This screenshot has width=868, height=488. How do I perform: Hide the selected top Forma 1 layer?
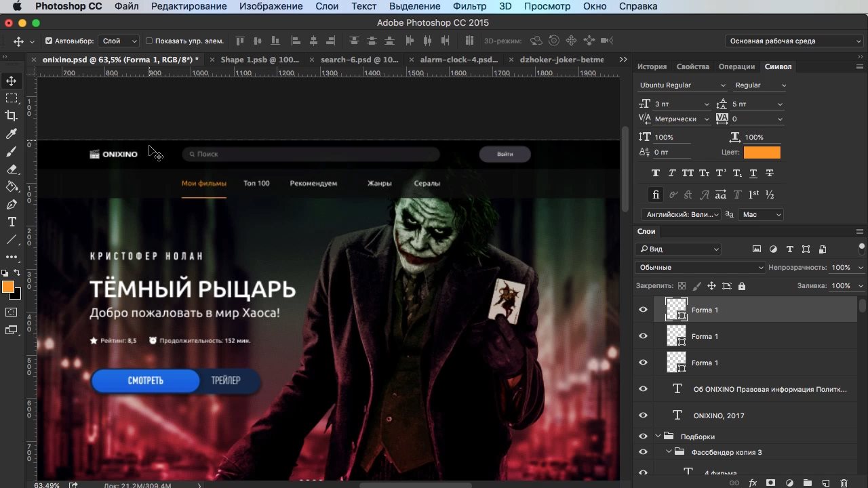click(x=643, y=310)
